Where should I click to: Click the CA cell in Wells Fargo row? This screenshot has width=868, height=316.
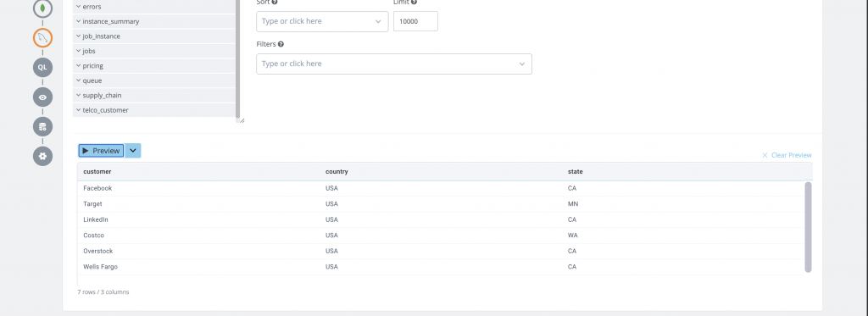tap(572, 267)
